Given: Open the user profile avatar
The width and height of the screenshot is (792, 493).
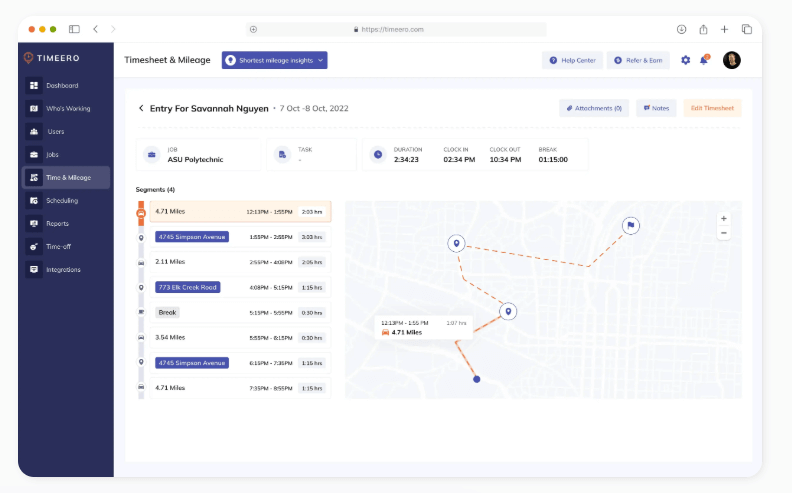Looking at the screenshot, I should click(731, 60).
